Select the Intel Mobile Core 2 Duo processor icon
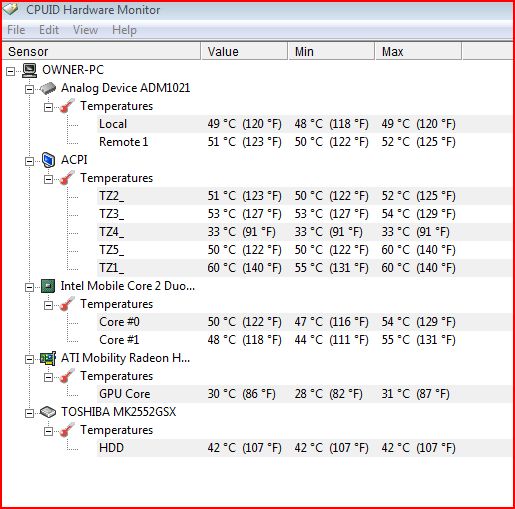This screenshot has width=515, height=509. click(48, 286)
